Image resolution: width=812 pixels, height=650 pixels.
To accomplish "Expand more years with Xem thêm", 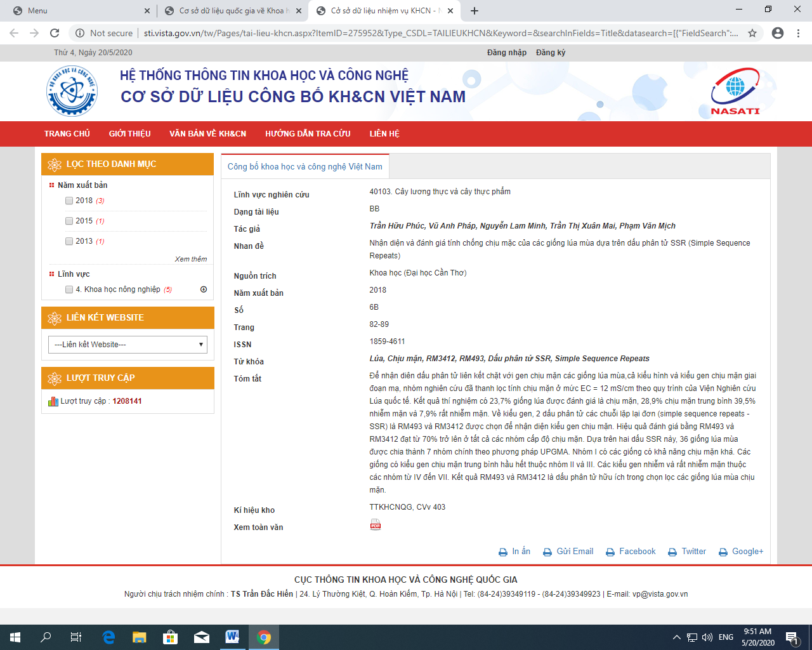I will click(190, 259).
